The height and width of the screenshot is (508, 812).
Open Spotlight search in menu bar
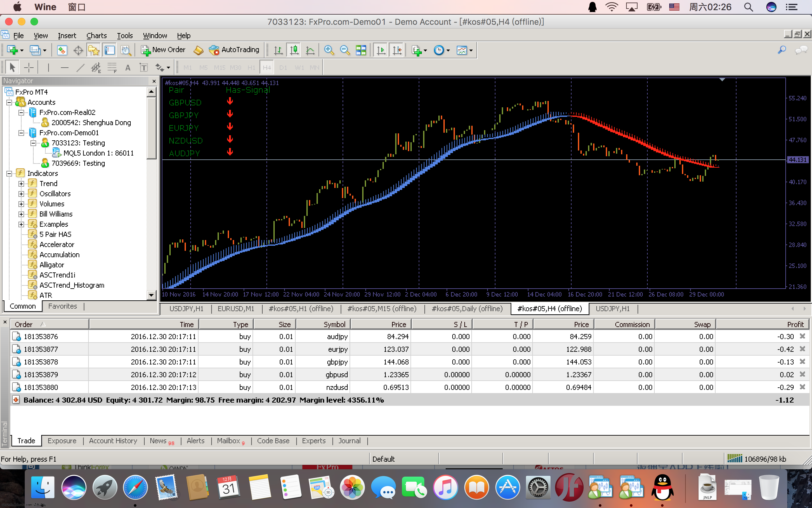click(x=748, y=7)
